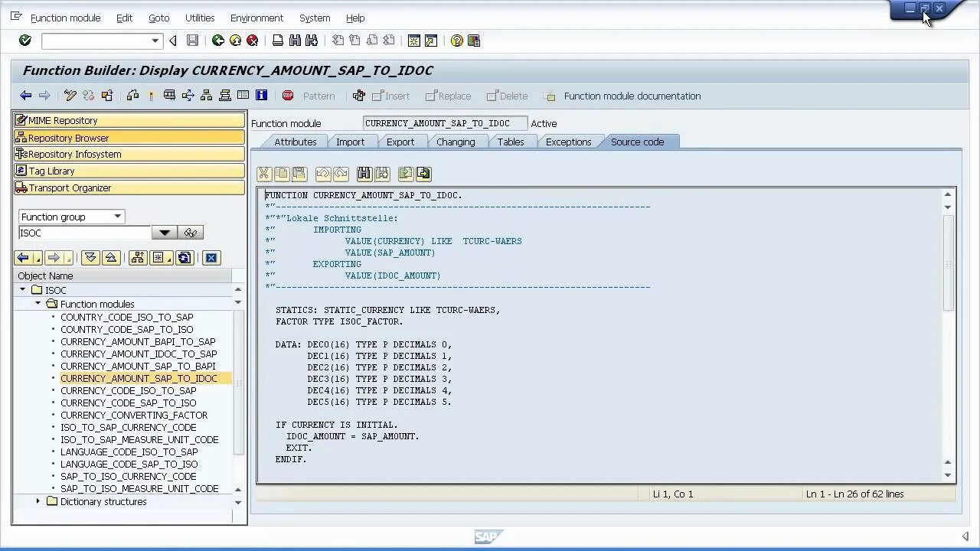The image size is (980, 551).
Task: Click the Undo icon in editor toolbar
Action: tap(323, 174)
